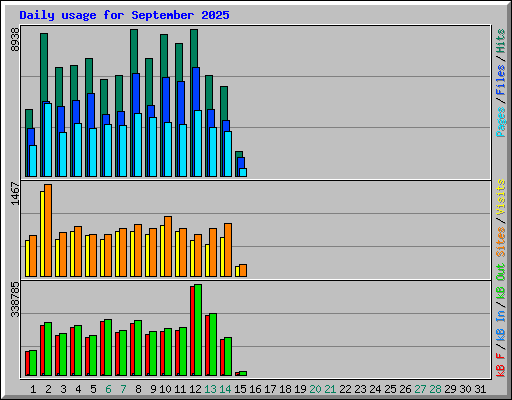The image size is (512, 400).
Task: Select day 29 on the axis
Action: [450, 389]
